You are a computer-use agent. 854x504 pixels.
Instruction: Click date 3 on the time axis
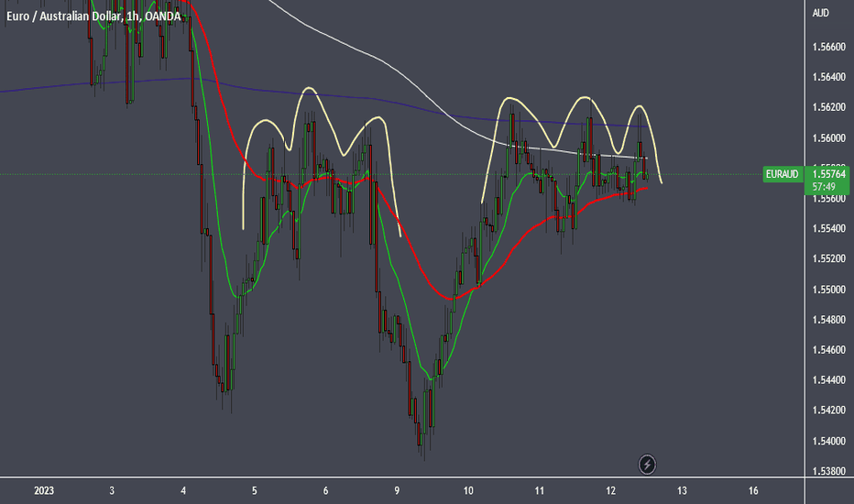[x=112, y=491]
